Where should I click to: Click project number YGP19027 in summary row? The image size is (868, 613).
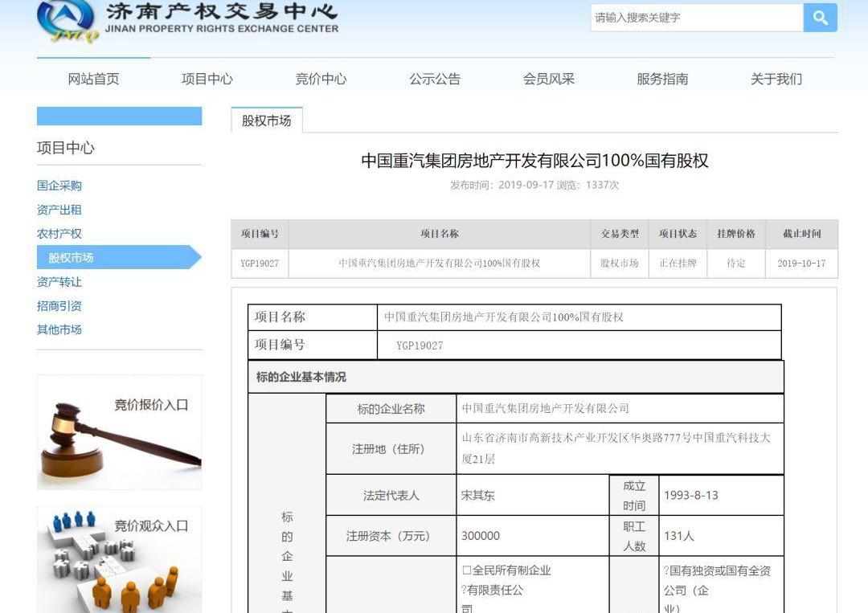pos(260,264)
